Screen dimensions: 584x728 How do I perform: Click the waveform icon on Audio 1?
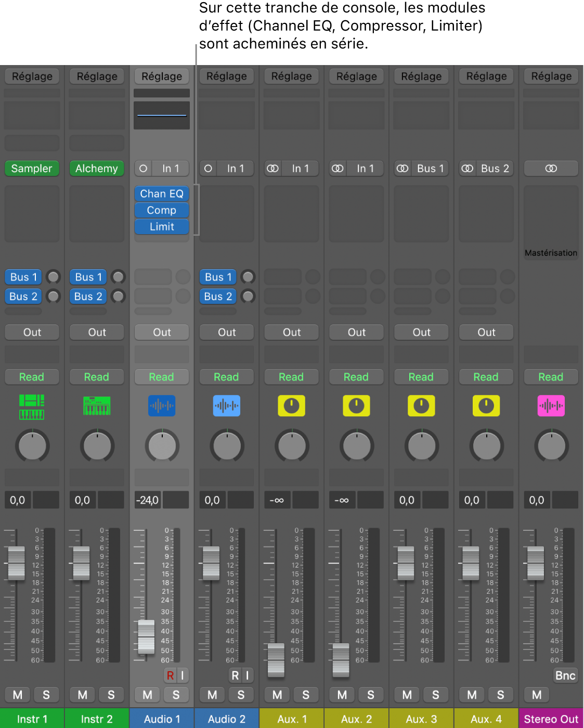(x=162, y=406)
